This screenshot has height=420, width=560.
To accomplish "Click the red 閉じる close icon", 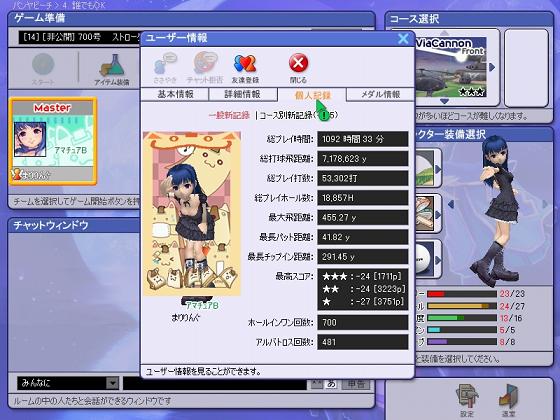I will click(x=298, y=63).
